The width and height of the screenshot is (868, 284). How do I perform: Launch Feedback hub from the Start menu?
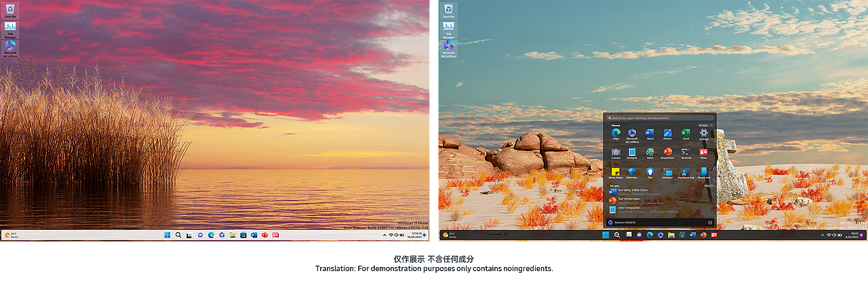point(686,173)
